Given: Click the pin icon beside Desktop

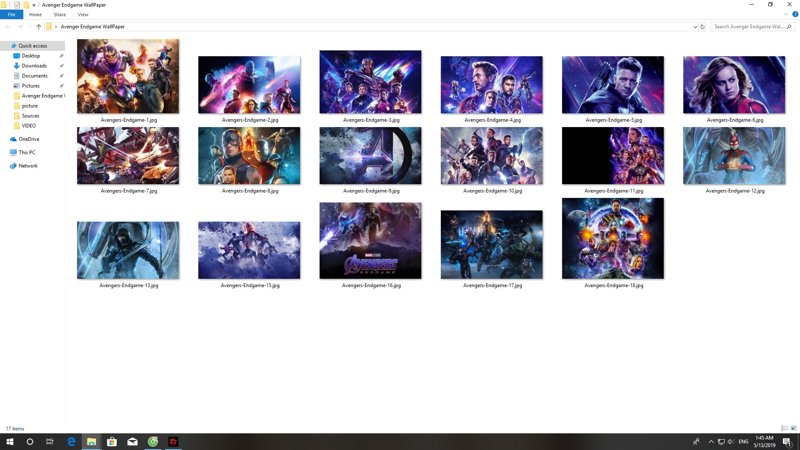Looking at the screenshot, I should point(61,56).
